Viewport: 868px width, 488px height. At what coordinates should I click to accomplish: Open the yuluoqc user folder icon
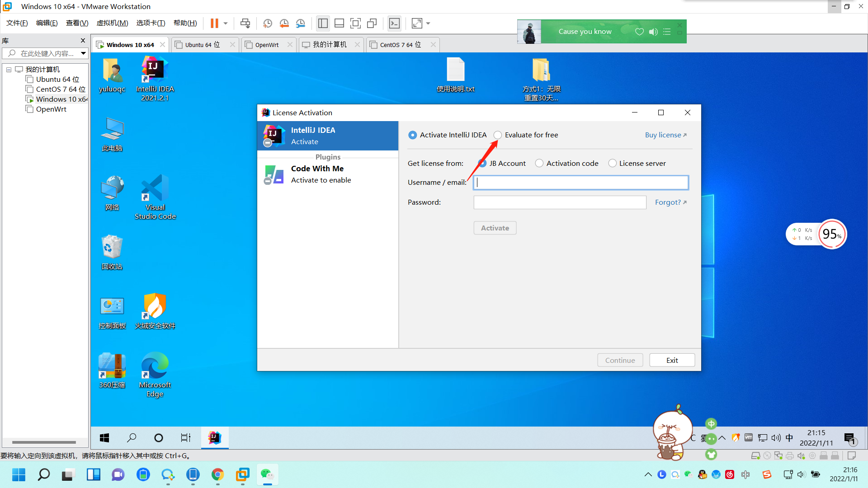click(x=112, y=75)
